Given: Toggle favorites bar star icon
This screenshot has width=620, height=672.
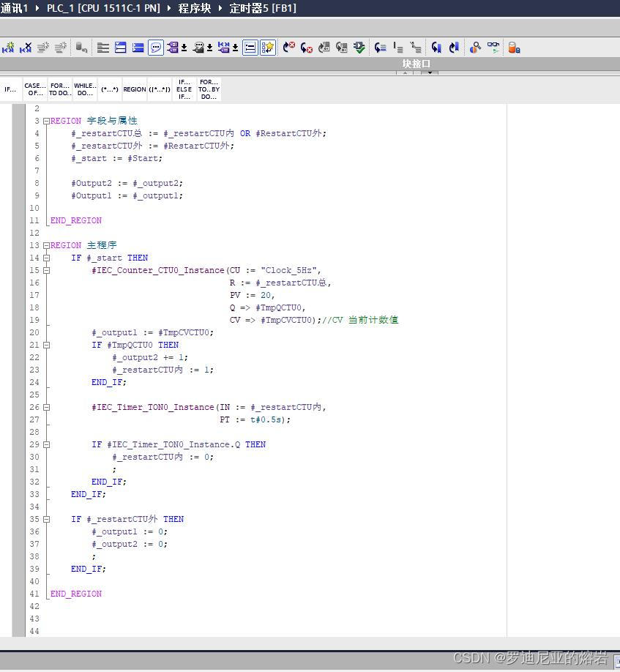Looking at the screenshot, I should 268,48.
